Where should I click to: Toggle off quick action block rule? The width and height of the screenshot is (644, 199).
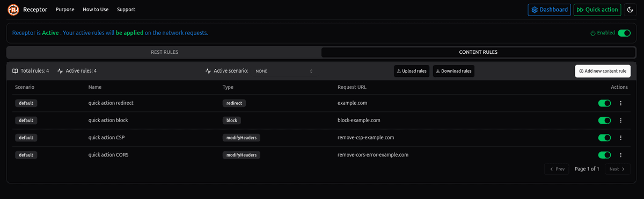coord(605,120)
